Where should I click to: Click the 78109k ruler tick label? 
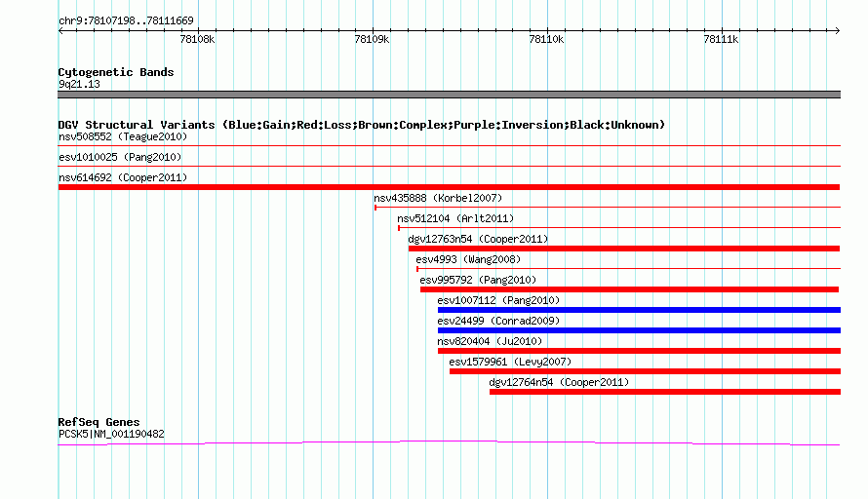click(372, 39)
